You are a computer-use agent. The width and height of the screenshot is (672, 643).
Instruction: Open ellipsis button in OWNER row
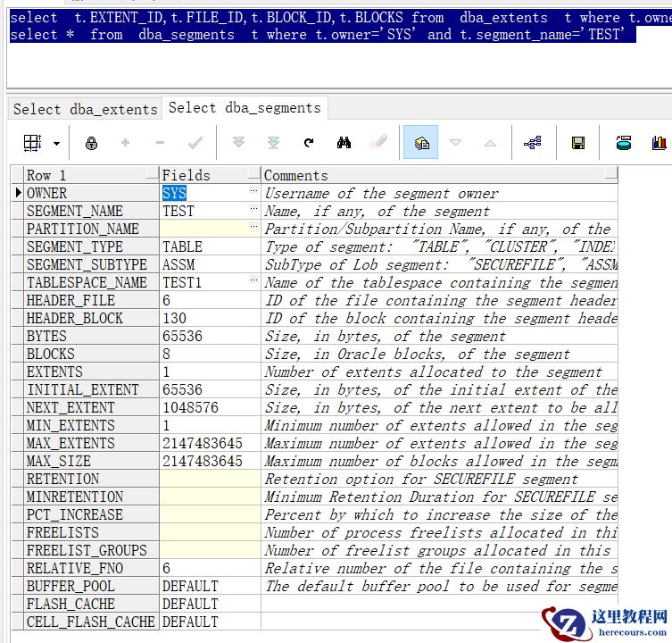[254, 190]
